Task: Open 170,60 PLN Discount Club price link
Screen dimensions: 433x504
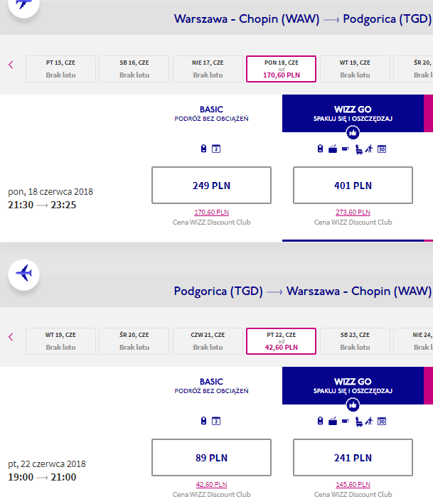Action: click(x=211, y=212)
